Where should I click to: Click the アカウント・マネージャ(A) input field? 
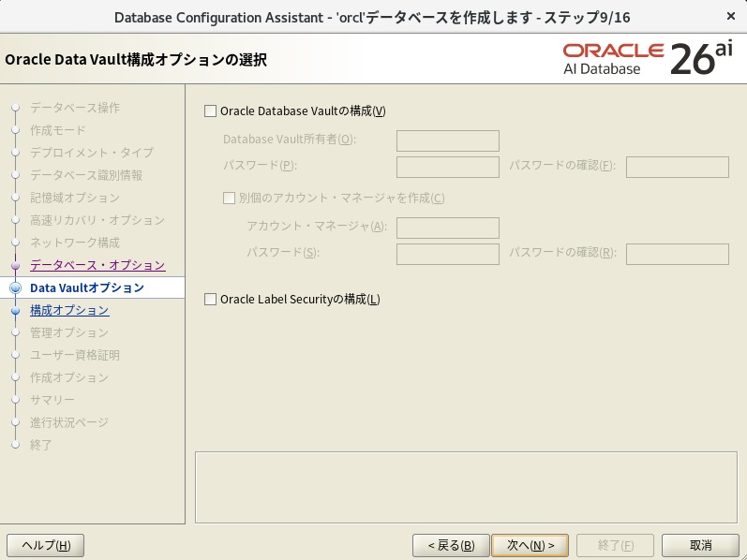tap(448, 228)
